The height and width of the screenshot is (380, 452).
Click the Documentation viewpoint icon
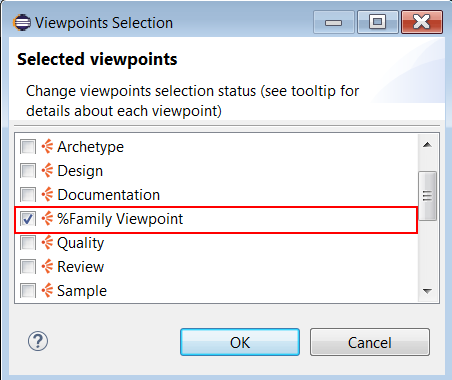pos(47,194)
